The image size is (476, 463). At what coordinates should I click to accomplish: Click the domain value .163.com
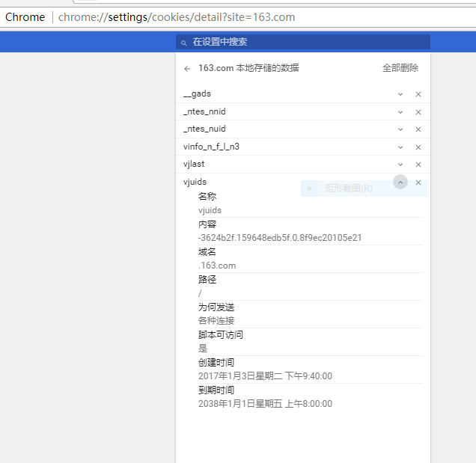tap(217, 266)
